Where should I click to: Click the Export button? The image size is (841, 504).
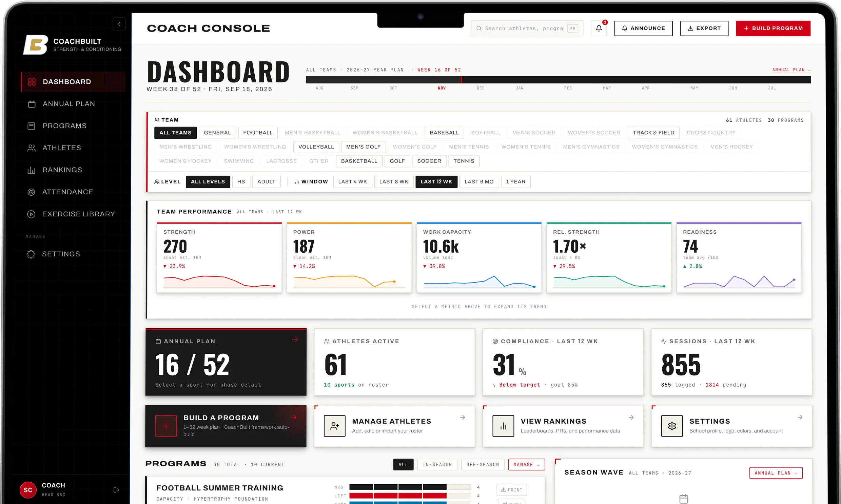704,28
